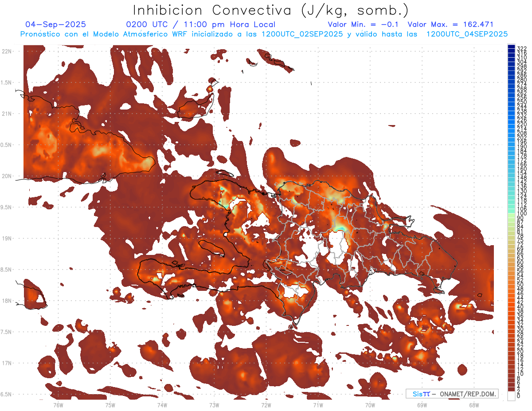Click the 04-Sep-2025 date label

pos(55,24)
